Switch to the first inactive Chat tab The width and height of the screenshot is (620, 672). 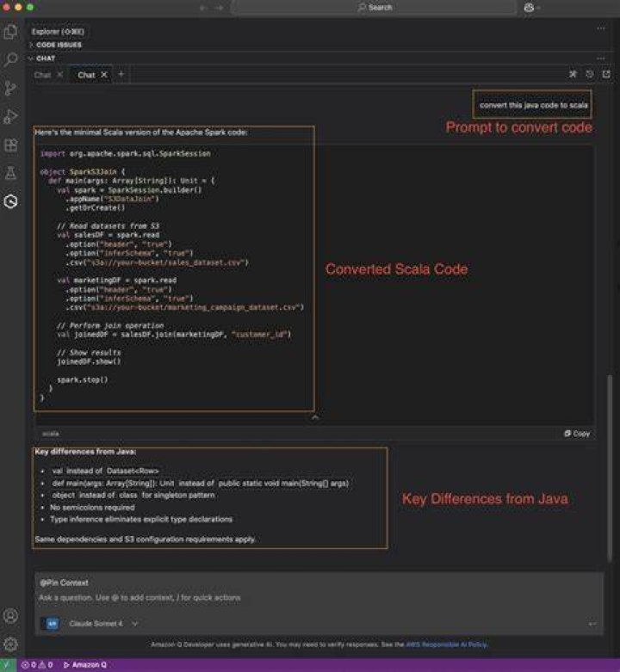point(42,75)
